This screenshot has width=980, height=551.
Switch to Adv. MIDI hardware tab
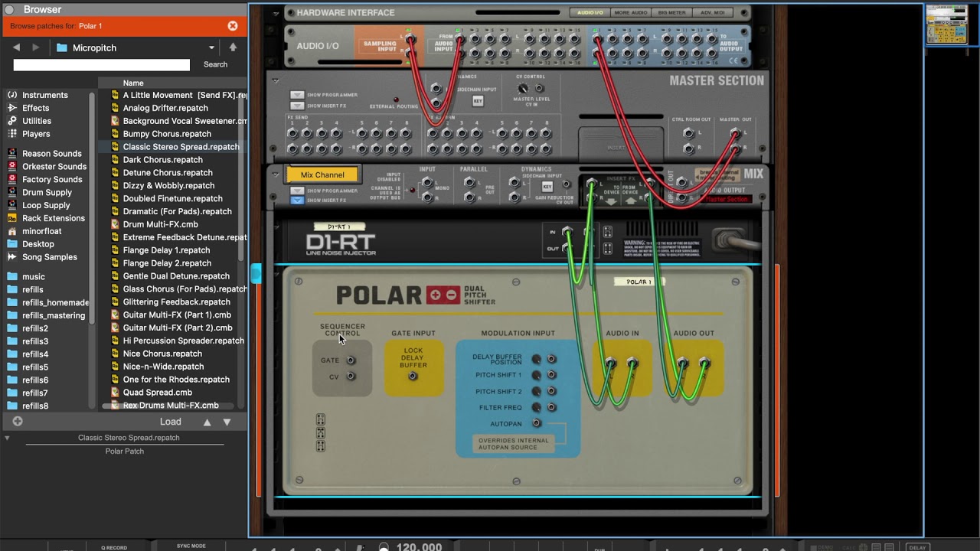tap(712, 12)
